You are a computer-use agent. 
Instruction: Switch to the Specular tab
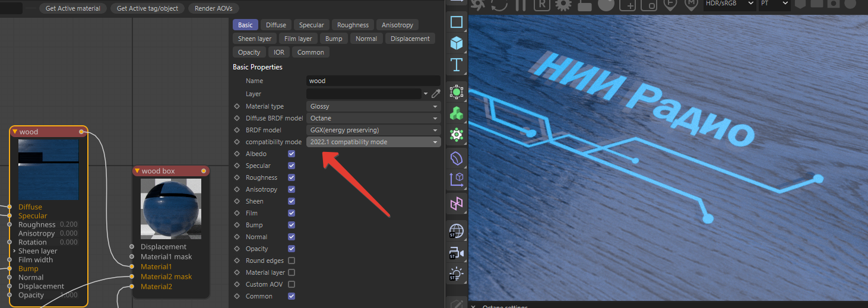coord(312,25)
